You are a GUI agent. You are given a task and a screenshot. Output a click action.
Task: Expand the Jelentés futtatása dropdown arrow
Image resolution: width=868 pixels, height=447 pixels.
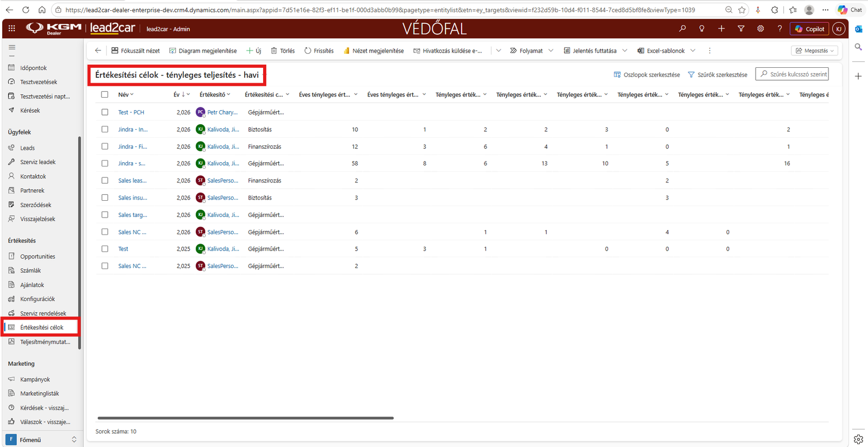[624, 50]
